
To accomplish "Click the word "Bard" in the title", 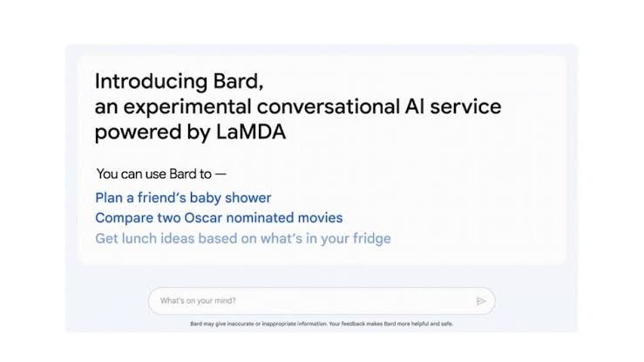I will click(x=234, y=82).
